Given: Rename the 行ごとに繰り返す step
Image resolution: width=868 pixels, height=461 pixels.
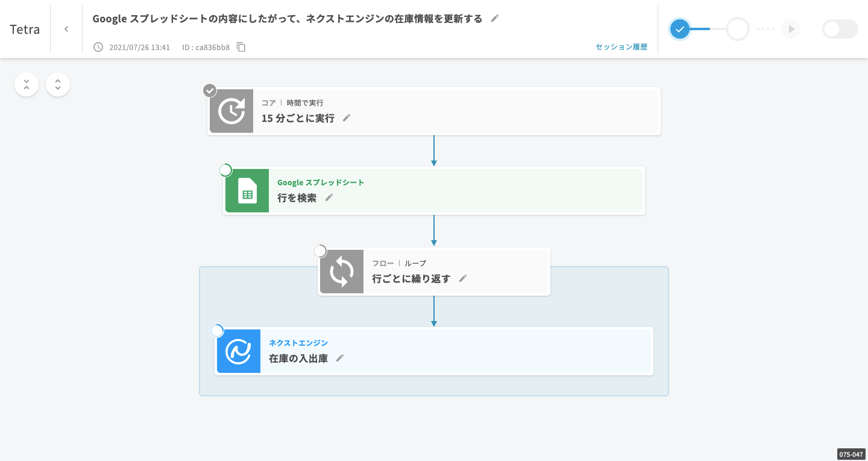Looking at the screenshot, I should (463, 279).
